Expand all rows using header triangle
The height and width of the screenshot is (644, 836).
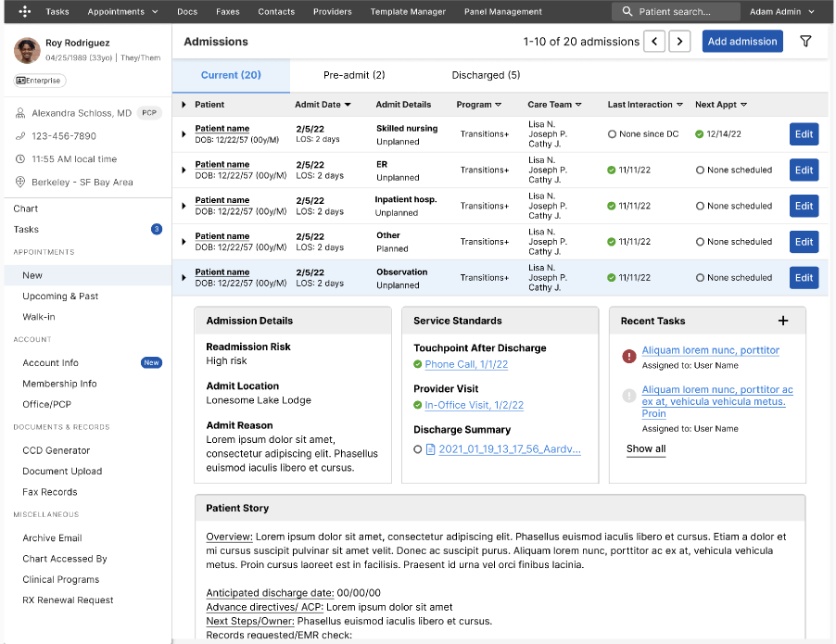[x=184, y=105]
